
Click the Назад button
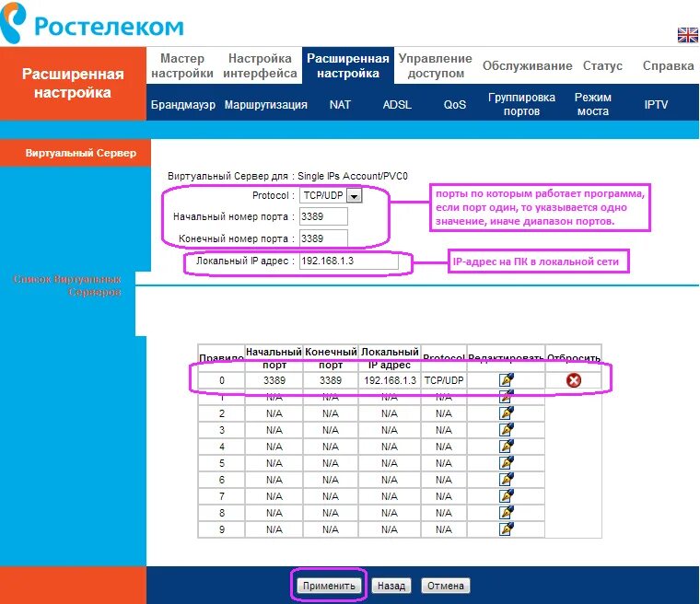tap(391, 586)
